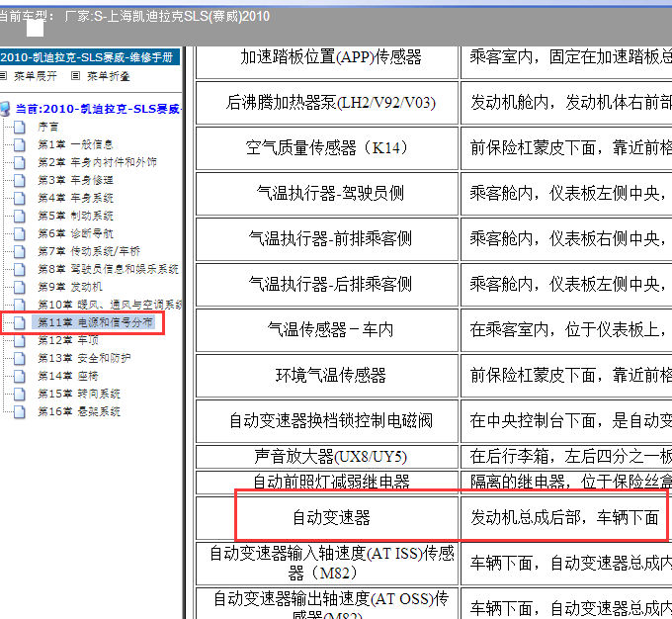Viewport: 672px width, 619px height.
Task: Open chapter 第16章 悬架系统
Action: 79,411
